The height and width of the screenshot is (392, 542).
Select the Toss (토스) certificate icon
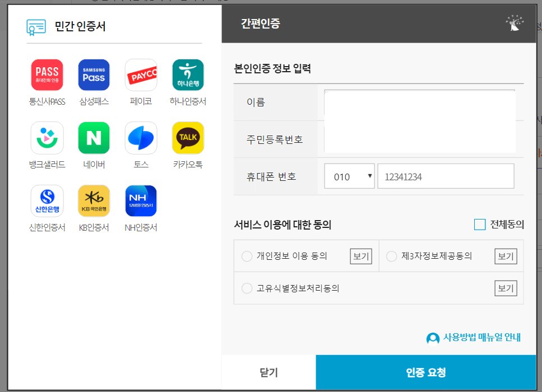click(141, 138)
